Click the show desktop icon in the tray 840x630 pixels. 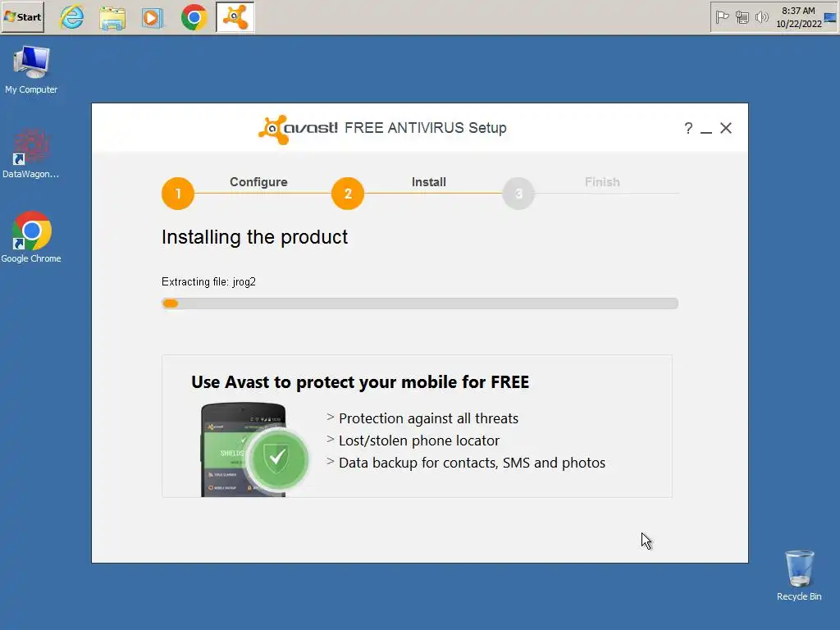830,18
